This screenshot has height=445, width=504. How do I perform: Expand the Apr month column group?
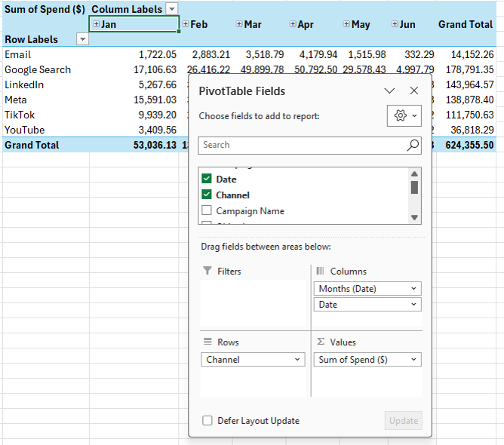coord(293,24)
